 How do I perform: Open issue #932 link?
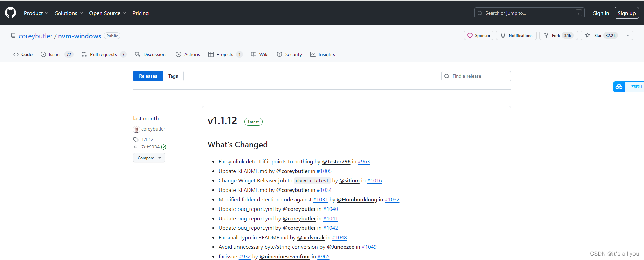point(245,257)
